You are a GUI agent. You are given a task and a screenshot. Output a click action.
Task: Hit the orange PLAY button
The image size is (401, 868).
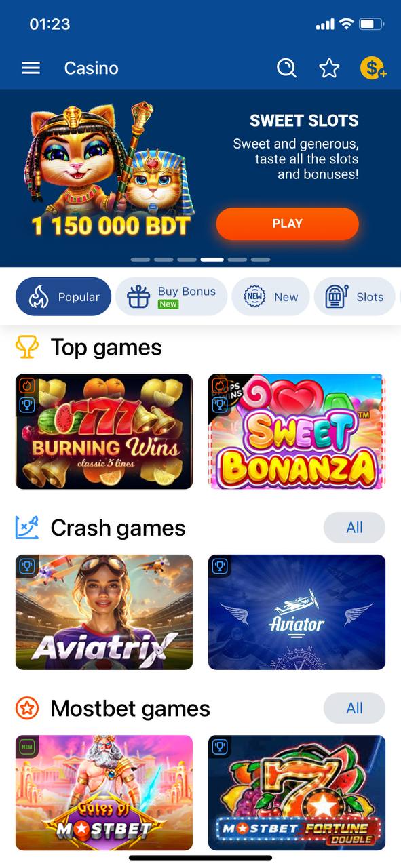[287, 224]
